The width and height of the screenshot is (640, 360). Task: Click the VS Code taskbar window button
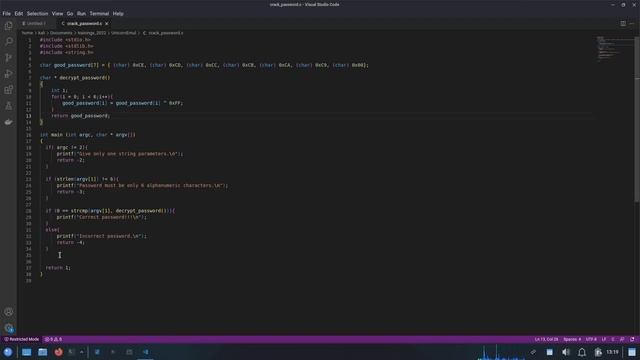coord(145,352)
